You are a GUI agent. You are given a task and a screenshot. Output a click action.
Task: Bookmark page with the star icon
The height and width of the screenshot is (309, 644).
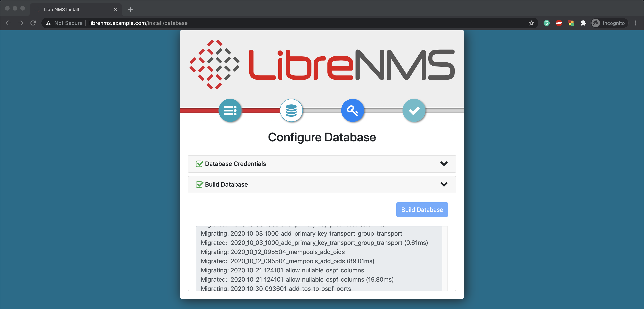pos(531,23)
